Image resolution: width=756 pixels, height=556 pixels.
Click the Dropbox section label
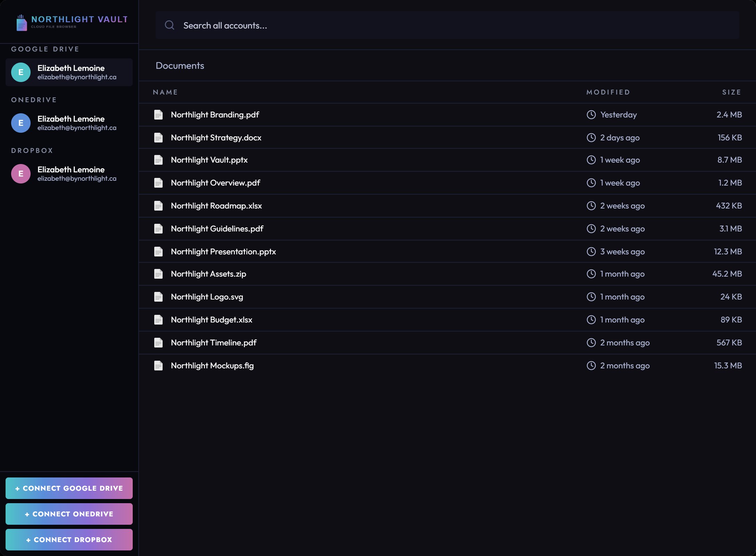coord(32,150)
